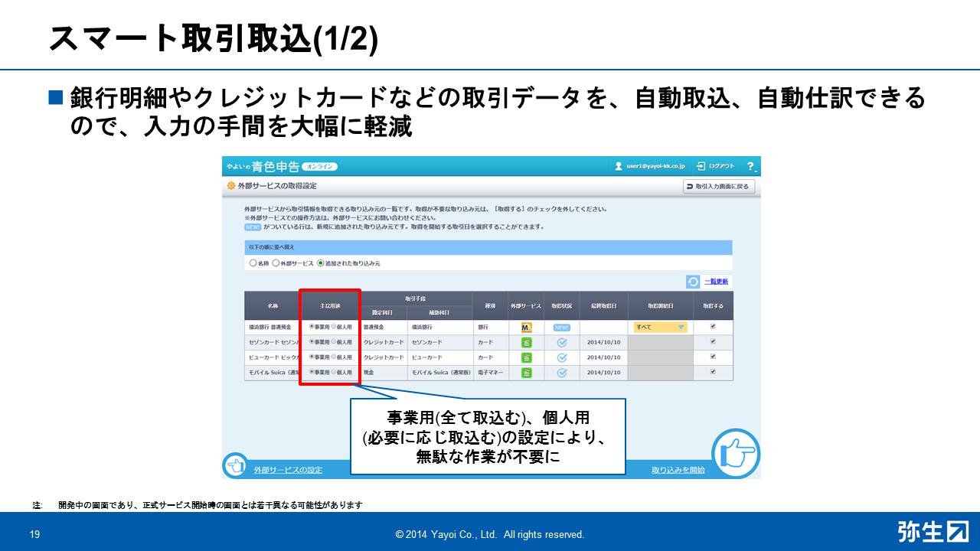This screenshot has height=551, width=980.
Task: Select 事業用 for 横浜銀行 普通預金 row
Action: click(311, 326)
